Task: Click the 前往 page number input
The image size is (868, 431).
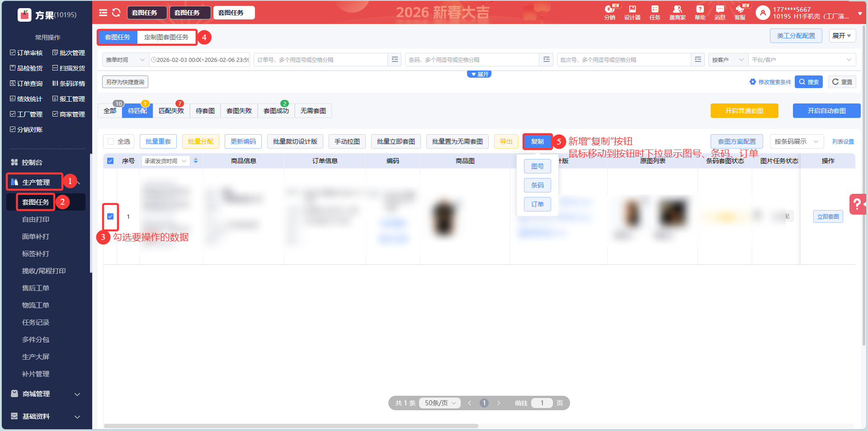Action: click(542, 403)
